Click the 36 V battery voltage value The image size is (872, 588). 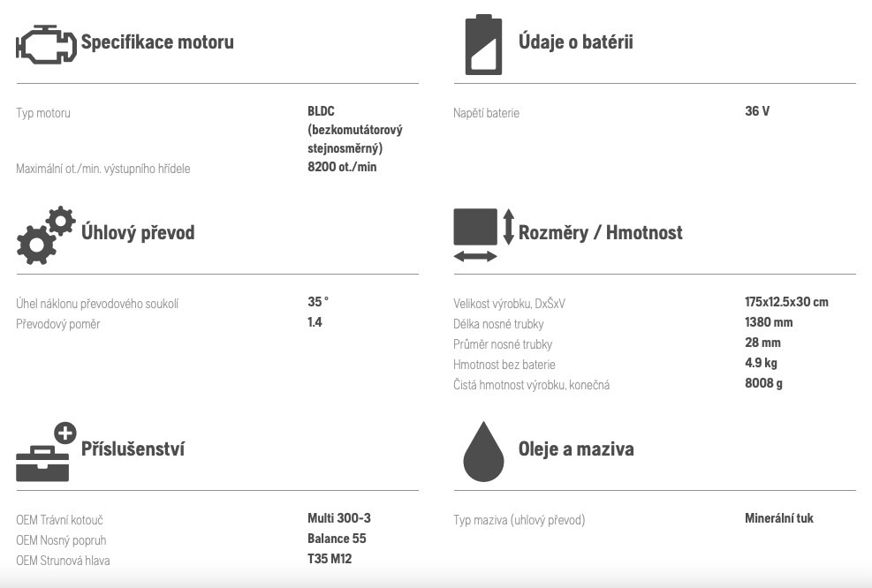757,111
